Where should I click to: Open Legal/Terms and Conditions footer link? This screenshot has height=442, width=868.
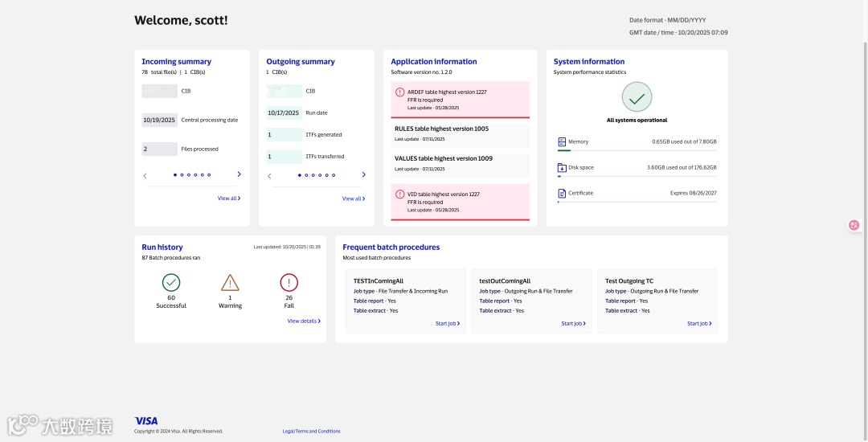pos(311,432)
